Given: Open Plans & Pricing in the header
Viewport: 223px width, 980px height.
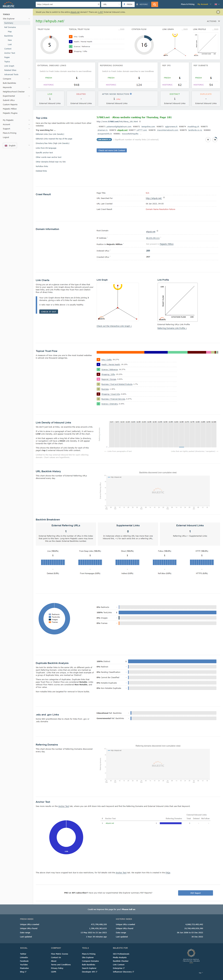Looking at the screenshot, I should pyautogui.click(x=188, y=4).
